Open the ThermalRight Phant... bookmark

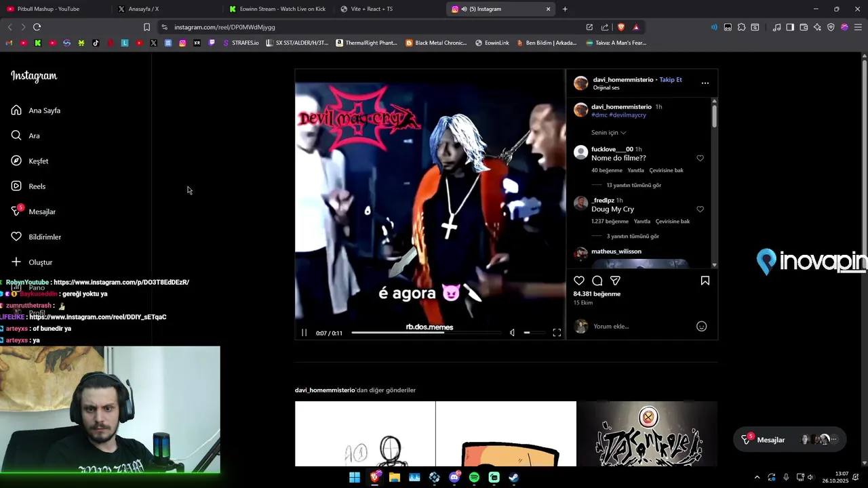pyautogui.click(x=366, y=43)
